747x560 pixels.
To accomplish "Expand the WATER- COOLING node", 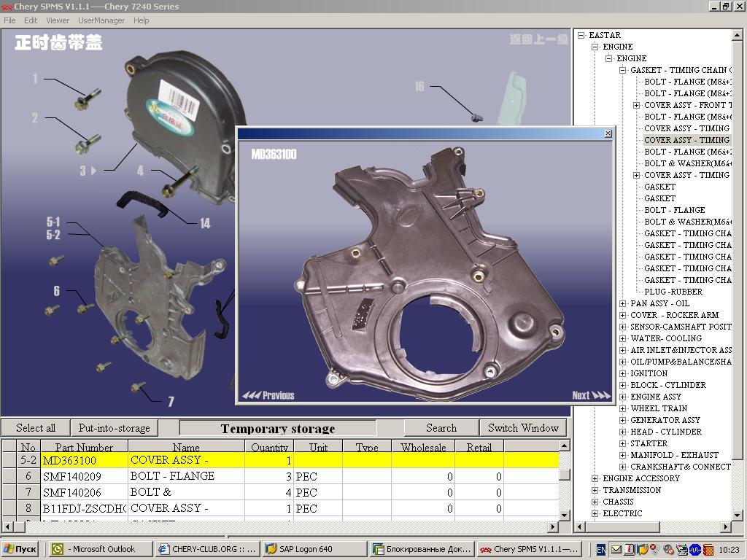I will coord(622,338).
